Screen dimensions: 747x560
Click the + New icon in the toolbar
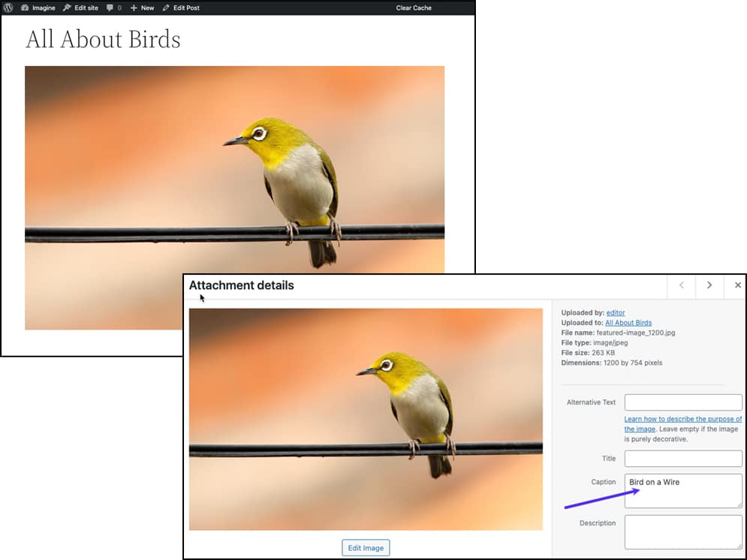pos(140,8)
